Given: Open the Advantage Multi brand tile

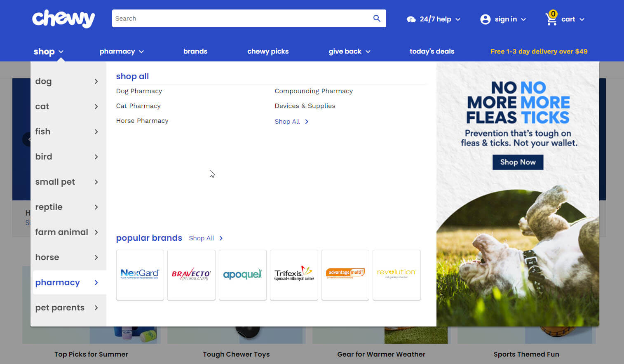Looking at the screenshot, I should tap(345, 275).
